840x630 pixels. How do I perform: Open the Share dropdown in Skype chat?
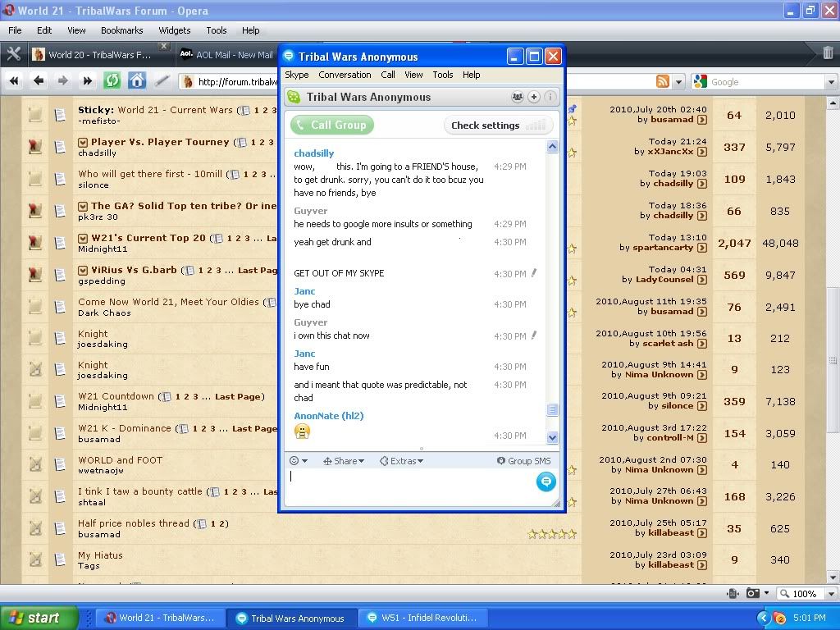tap(344, 461)
